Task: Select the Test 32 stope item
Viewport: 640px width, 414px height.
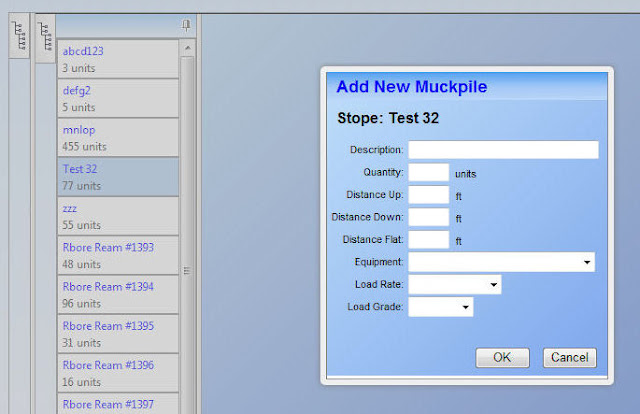Action: click(x=118, y=177)
